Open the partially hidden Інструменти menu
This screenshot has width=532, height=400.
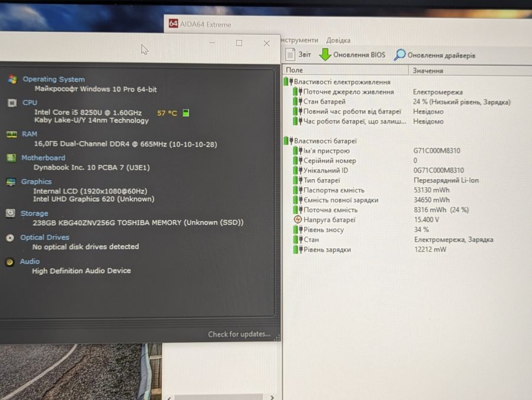pyautogui.click(x=300, y=40)
